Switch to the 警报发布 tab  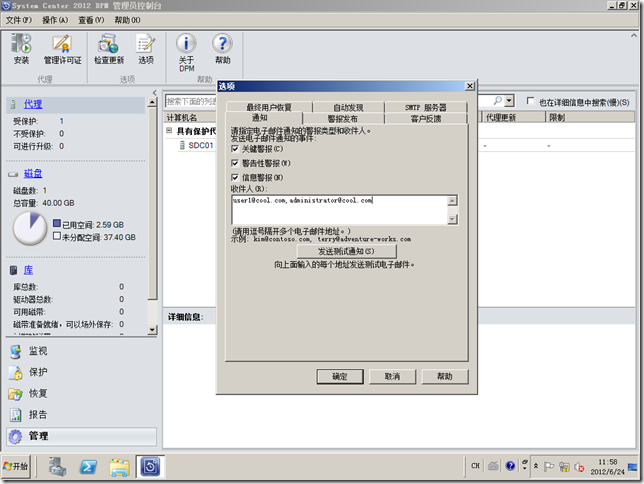(x=343, y=119)
